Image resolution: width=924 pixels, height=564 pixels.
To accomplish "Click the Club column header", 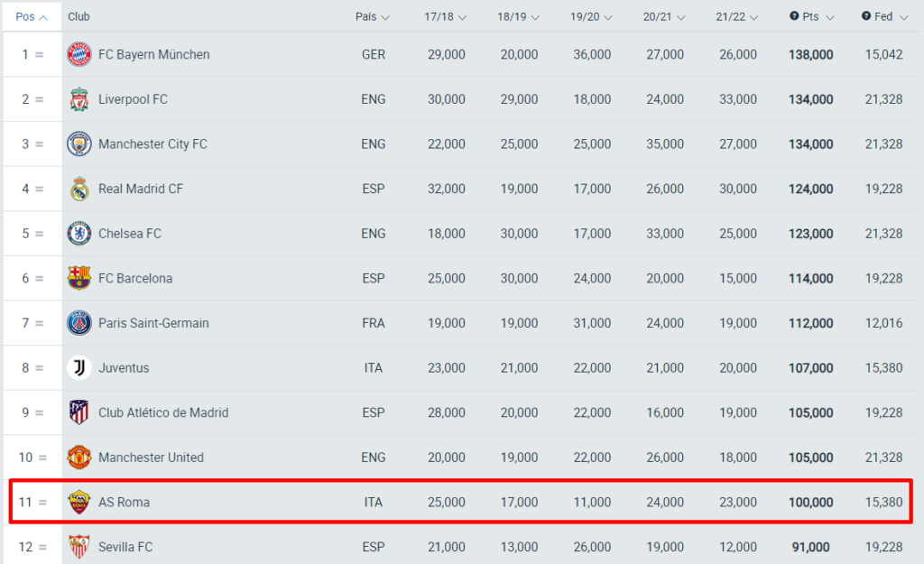I will 79,16.
